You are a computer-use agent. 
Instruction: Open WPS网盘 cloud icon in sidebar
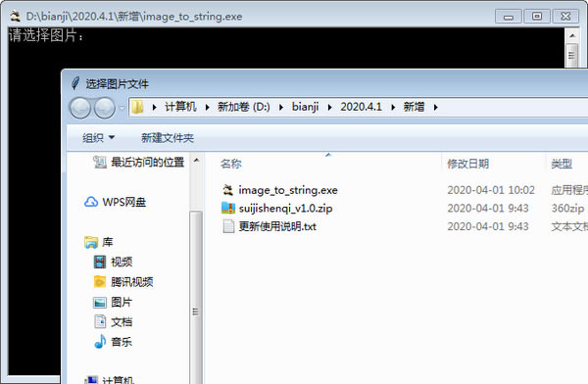(x=91, y=202)
